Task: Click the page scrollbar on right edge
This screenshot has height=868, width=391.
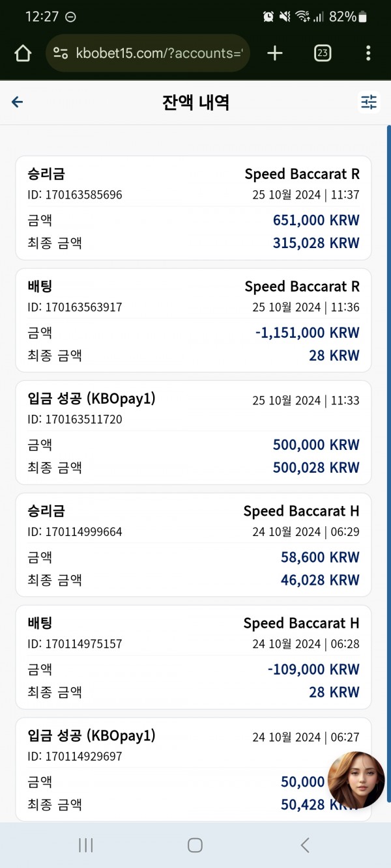Action: pos(388,462)
